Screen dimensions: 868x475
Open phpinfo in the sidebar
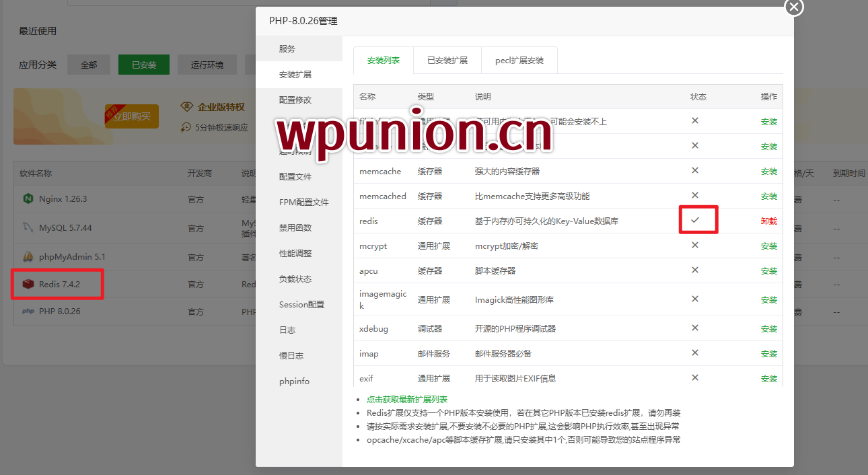click(x=299, y=381)
